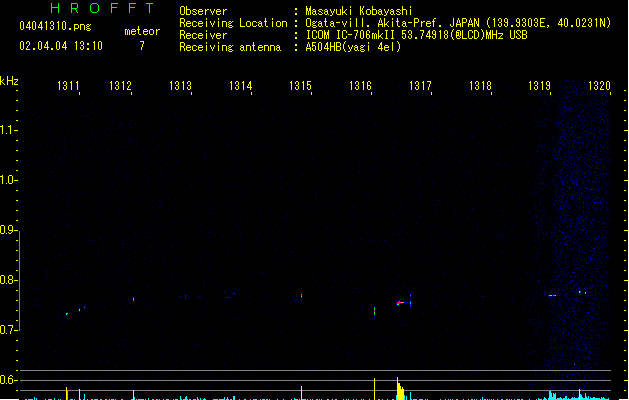Click the 1313 time axis marker
This screenshot has width=629, height=400.
(x=180, y=86)
